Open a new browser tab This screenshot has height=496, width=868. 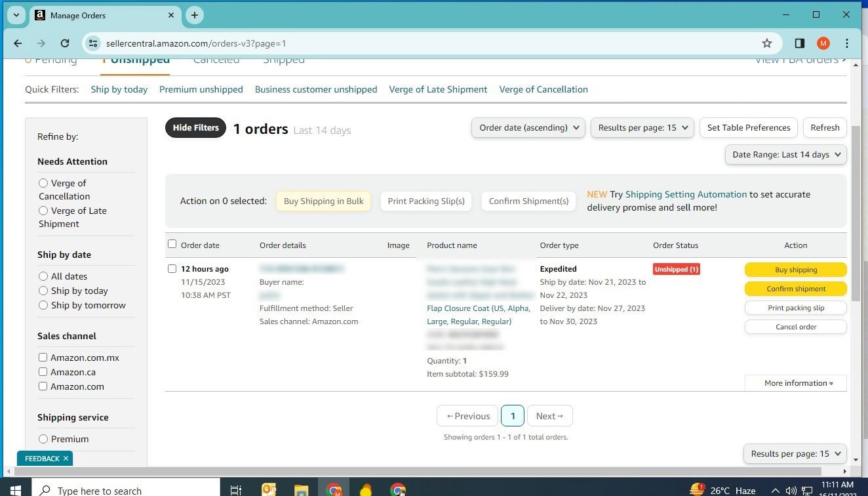(x=194, y=15)
